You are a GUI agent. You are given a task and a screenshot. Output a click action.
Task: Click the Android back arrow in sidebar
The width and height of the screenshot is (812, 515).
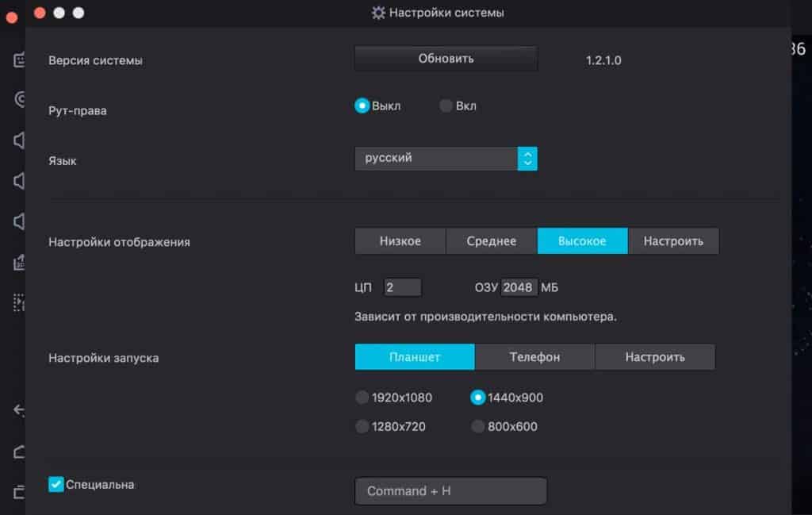click(x=19, y=410)
